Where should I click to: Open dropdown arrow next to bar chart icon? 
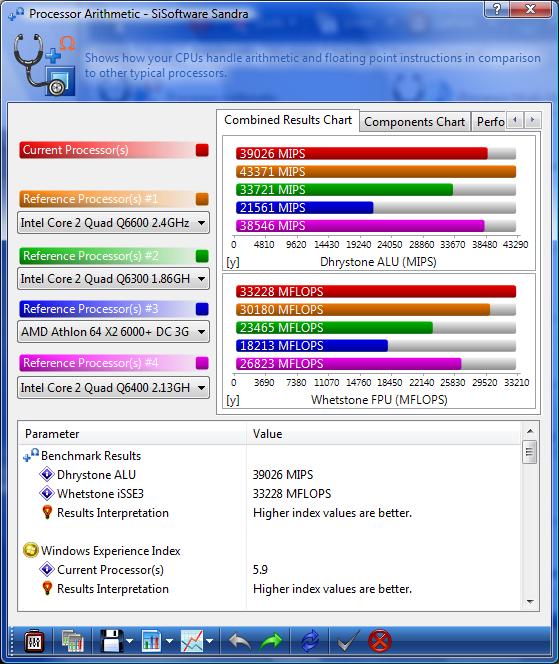click(169, 641)
